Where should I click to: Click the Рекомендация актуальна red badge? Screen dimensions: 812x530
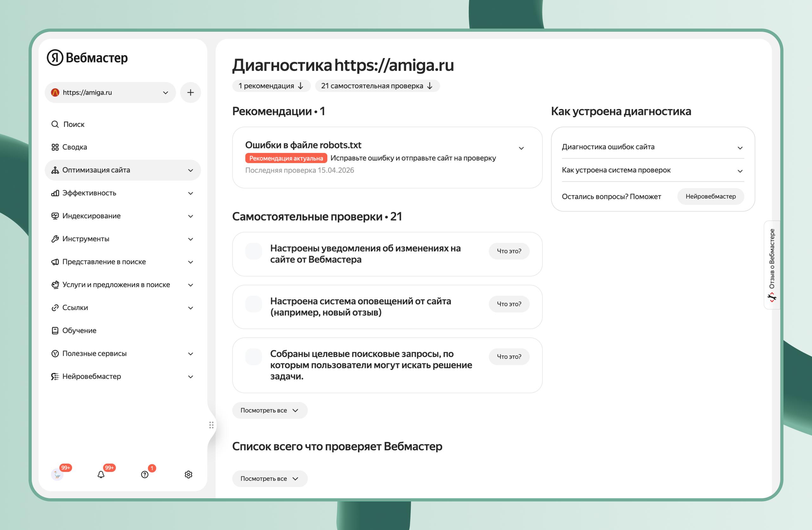(286, 158)
